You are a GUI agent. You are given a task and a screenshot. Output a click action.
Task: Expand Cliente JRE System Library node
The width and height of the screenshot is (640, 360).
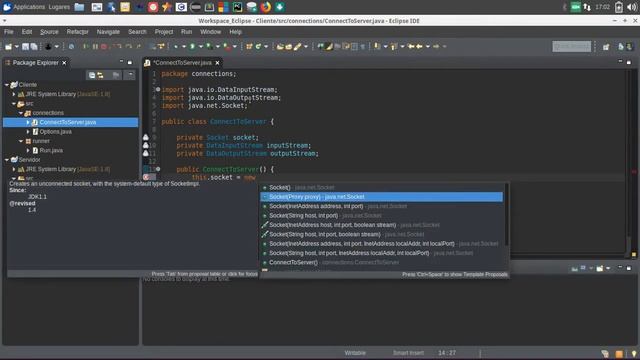pos(14,94)
